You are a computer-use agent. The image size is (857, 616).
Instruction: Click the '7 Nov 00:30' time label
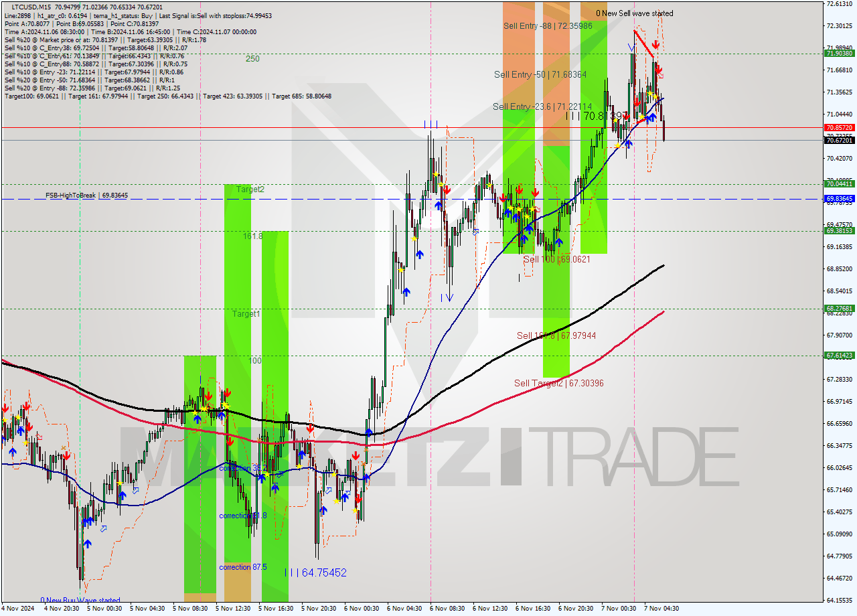tap(619, 609)
